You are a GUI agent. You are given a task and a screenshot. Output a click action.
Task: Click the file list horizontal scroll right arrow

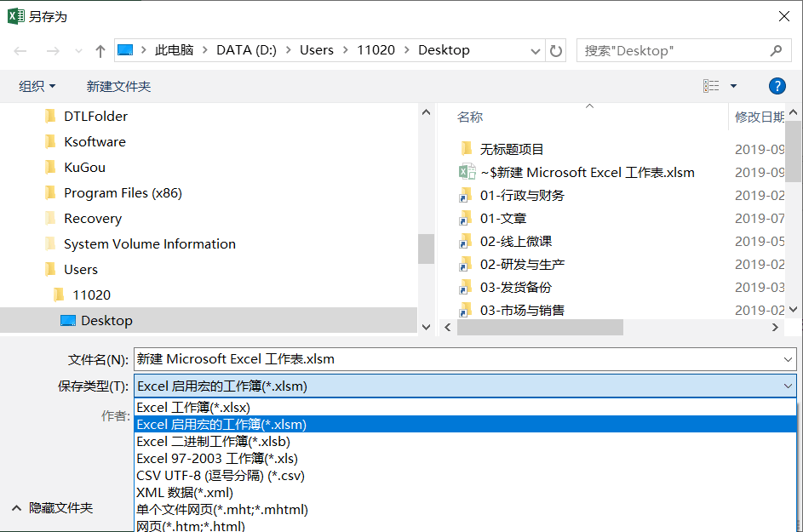(775, 327)
